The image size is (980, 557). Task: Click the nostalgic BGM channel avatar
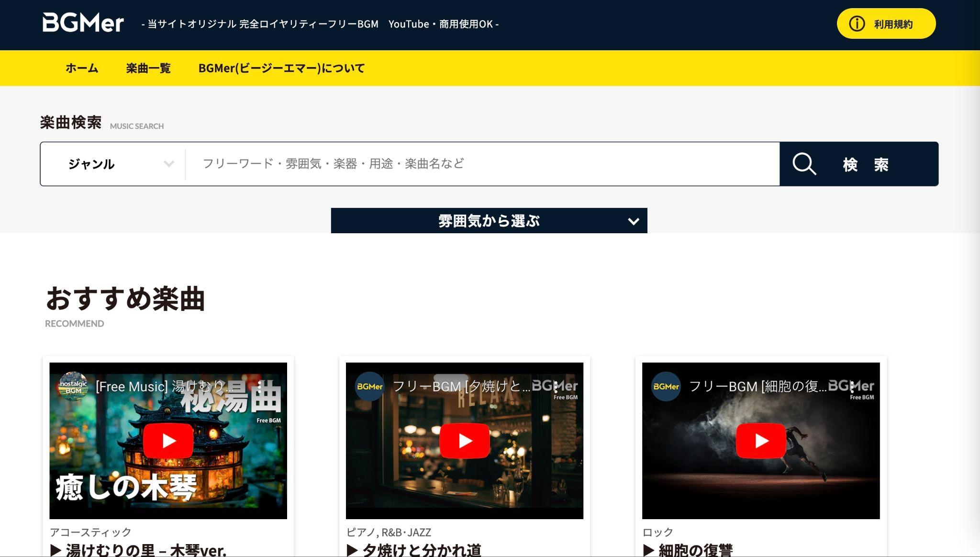[x=73, y=386]
